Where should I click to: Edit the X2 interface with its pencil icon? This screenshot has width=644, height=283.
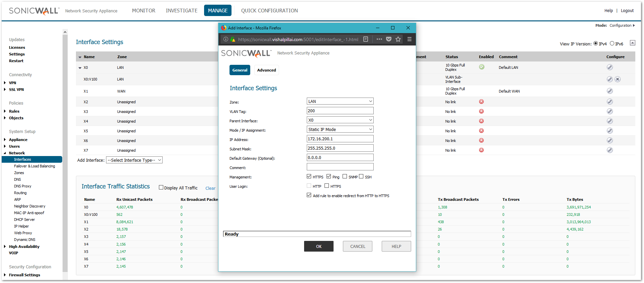pyautogui.click(x=610, y=102)
